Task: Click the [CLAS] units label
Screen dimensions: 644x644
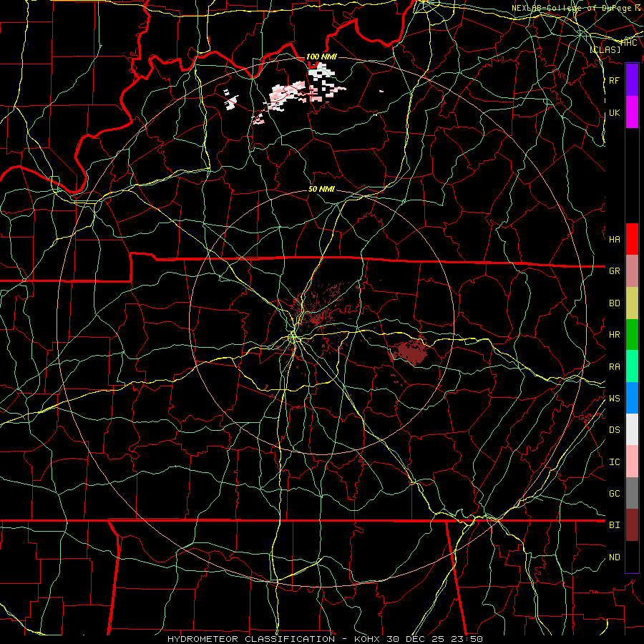Action: [605, 49]
